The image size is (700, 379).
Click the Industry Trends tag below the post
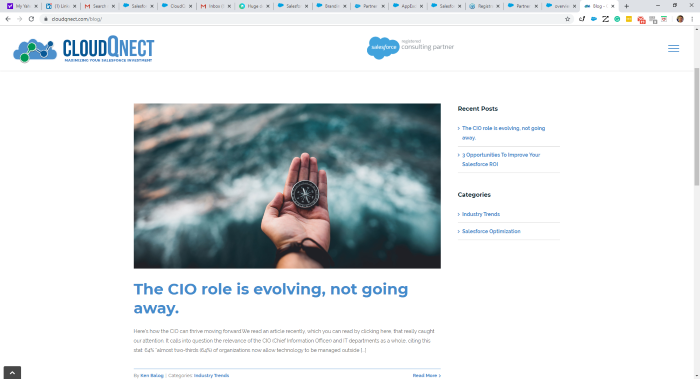tap(211, 375)
